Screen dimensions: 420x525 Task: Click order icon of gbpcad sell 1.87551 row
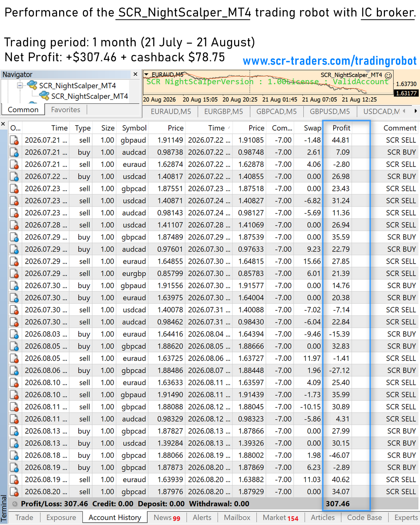[x=14, y=189]
